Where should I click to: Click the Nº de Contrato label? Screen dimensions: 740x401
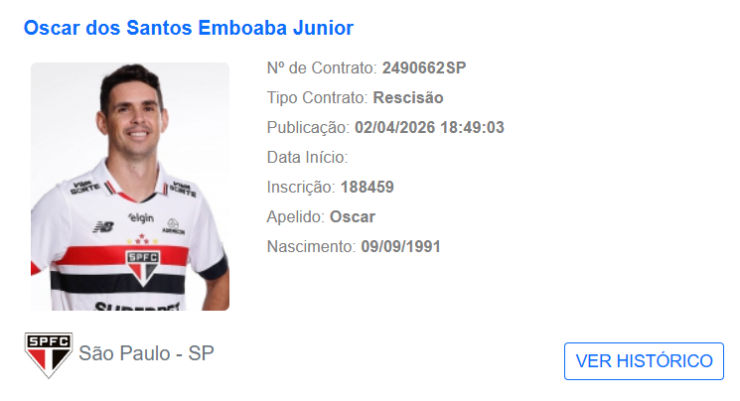point(321,68)
